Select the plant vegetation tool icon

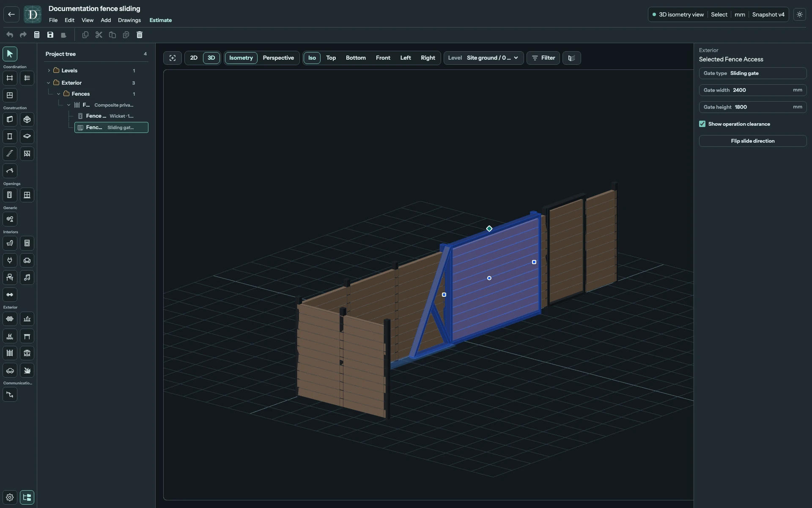point(27,370)
